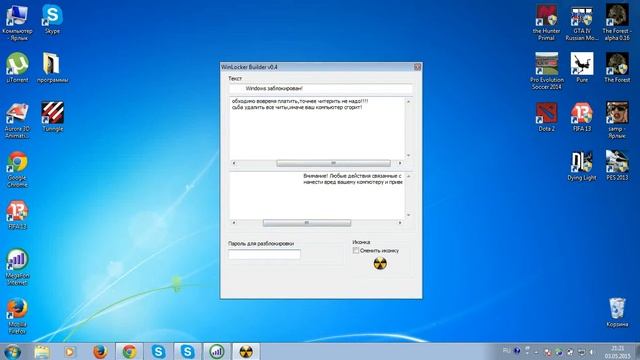This screenshot has width=640, height=360.
Task: Open the Computer shortcut on desktop
Action: click(17, 22)
